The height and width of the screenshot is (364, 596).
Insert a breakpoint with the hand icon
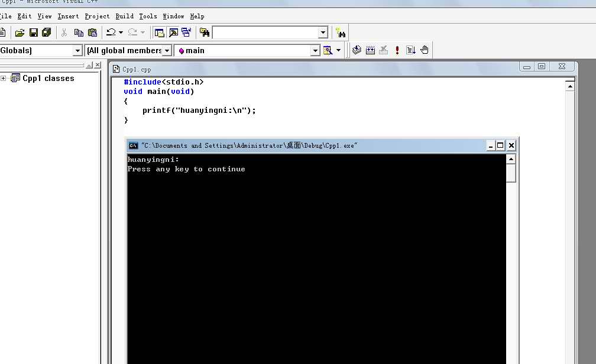click(x=425, y=50)
